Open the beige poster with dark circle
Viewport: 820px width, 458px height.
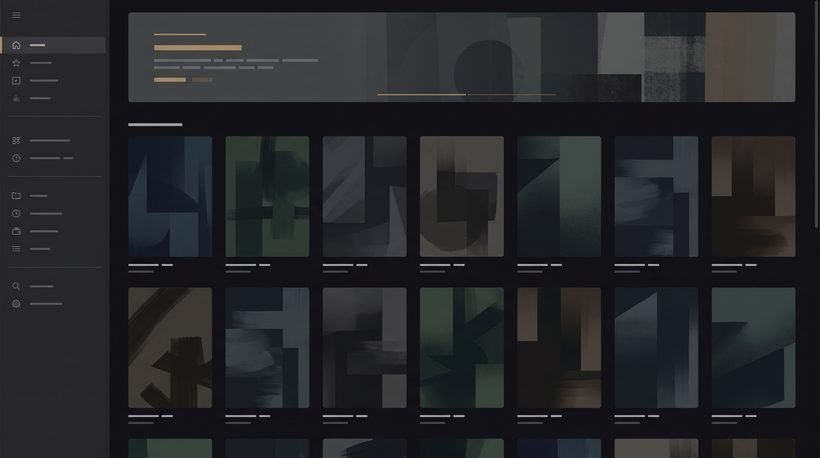coord(462,197)
